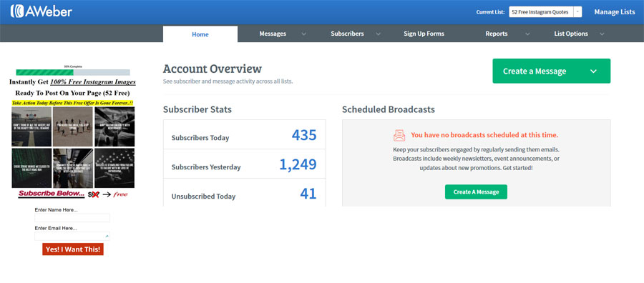This screenshot has width=644, height=283.
Task: Click the 50% Complete progress bar
Action: click(73, 72)
